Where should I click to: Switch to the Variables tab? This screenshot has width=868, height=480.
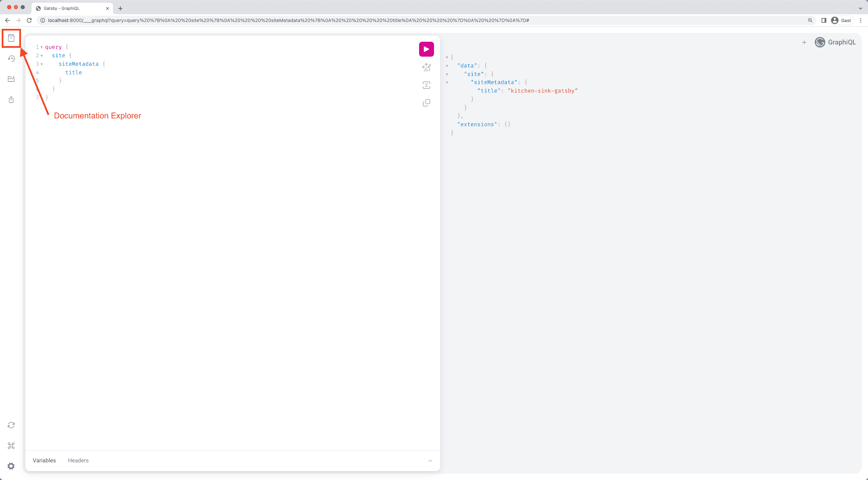point(44,460)
